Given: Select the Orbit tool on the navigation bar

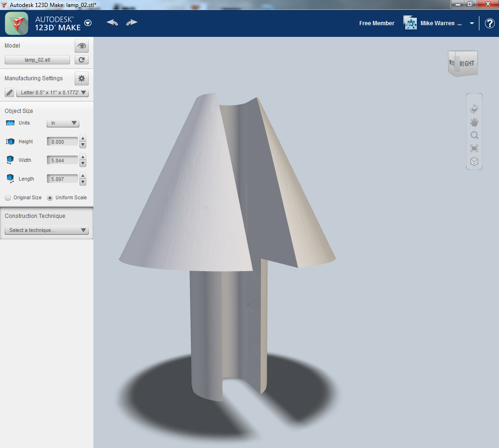Looking at the screenshot, I should [x=474, y=109].
